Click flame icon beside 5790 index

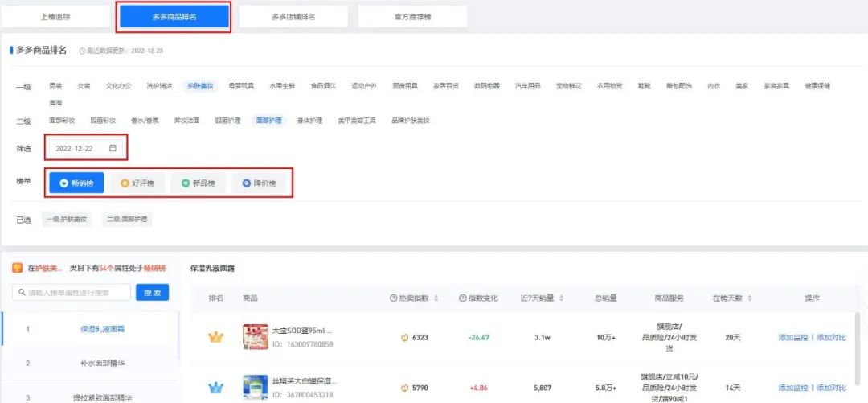[x=405, y=388]
